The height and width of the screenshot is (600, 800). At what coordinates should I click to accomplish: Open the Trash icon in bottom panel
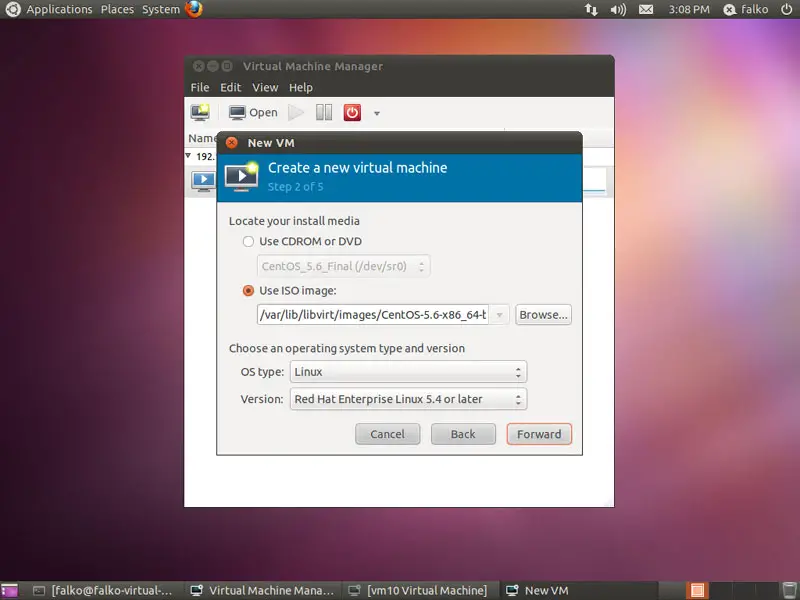point(789,590)
